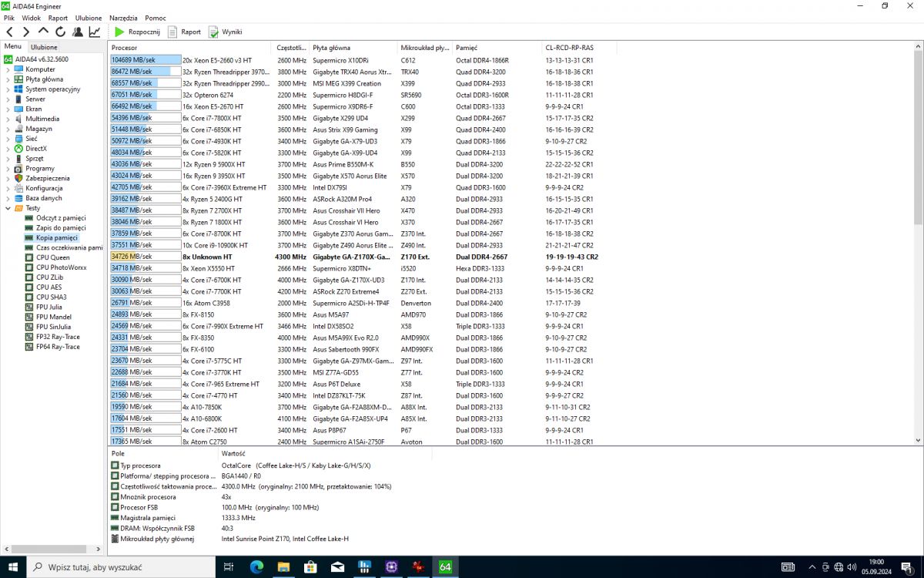924x578 pixels.
Task: Click the Raport button in the toolbar
Action: click(184, 32)
